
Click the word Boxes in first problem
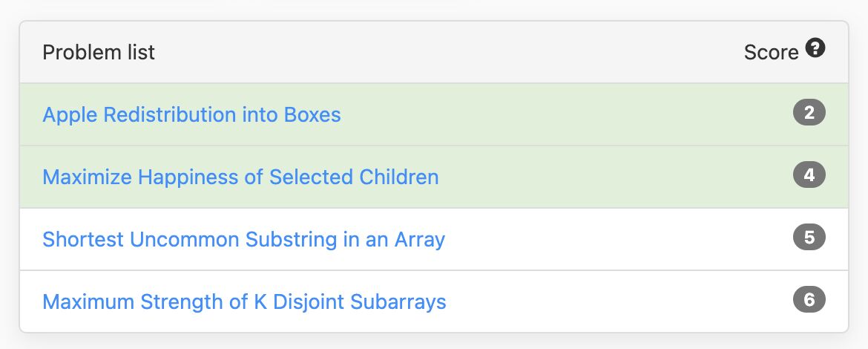(312, 114)
